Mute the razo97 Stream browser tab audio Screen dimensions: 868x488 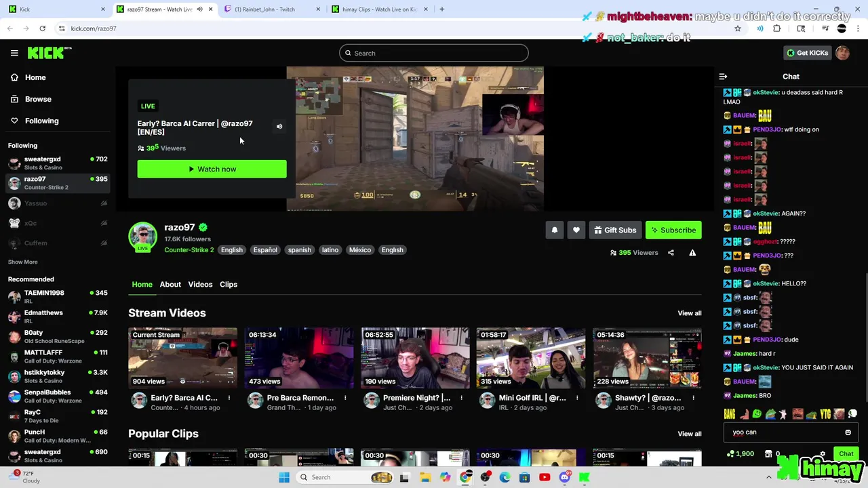(199, 9)
